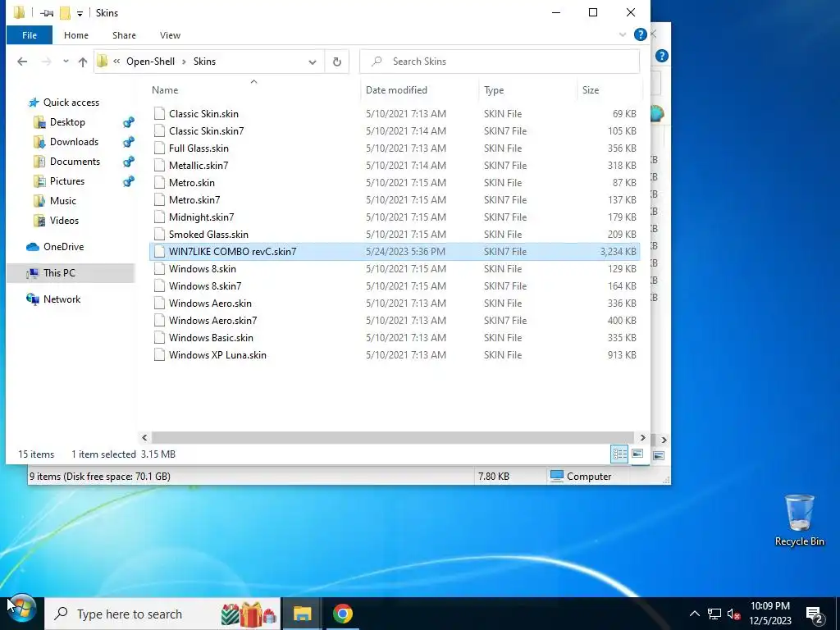The image size is (840, 630).
Task: Click the Properties quick access toolbar icon
Action: pos(47,13)
